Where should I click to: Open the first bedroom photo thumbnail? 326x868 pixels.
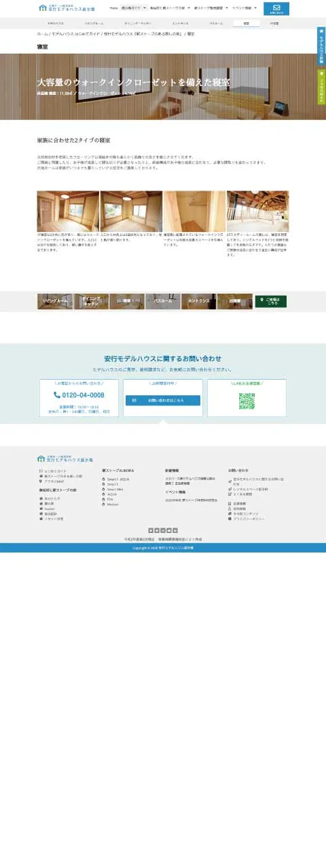[x=68, y=212]
